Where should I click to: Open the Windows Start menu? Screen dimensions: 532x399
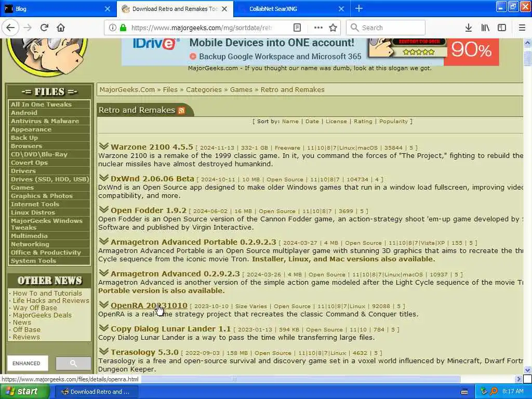[x=24, y=392]
